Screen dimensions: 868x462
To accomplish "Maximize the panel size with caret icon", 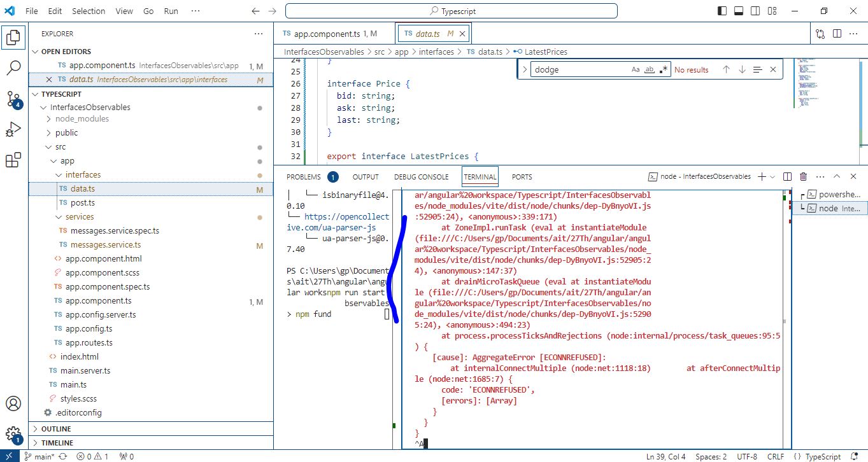I will 837,176.
